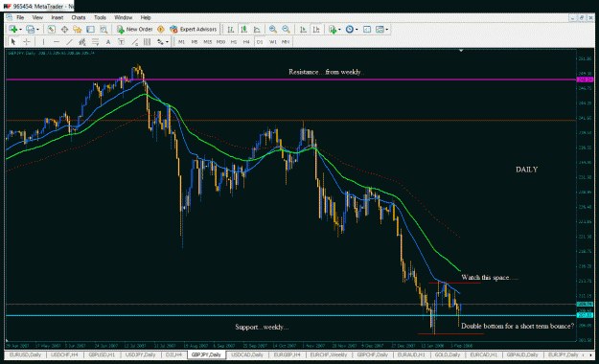Switch chart to Line Chart type

257,30
